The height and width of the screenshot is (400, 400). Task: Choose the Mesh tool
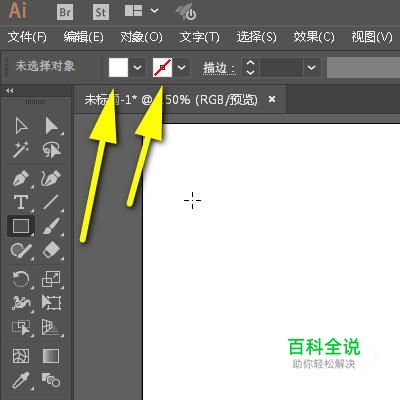21,356
